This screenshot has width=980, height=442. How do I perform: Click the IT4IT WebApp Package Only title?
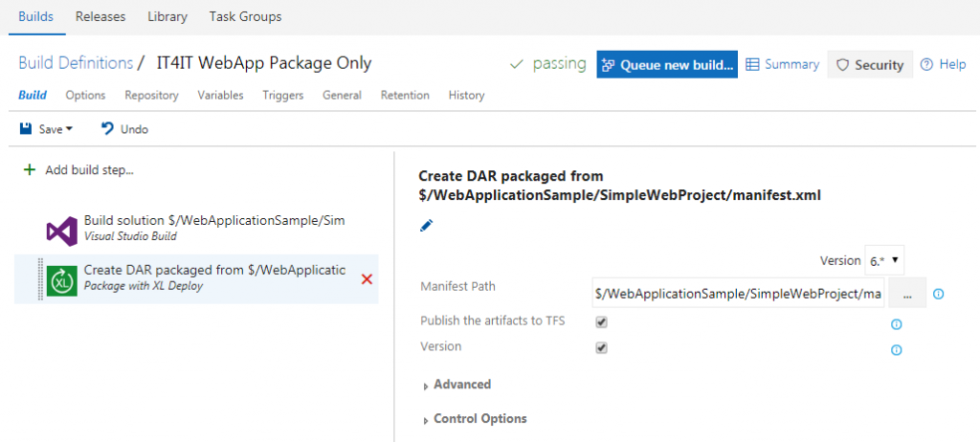[264, 63]
